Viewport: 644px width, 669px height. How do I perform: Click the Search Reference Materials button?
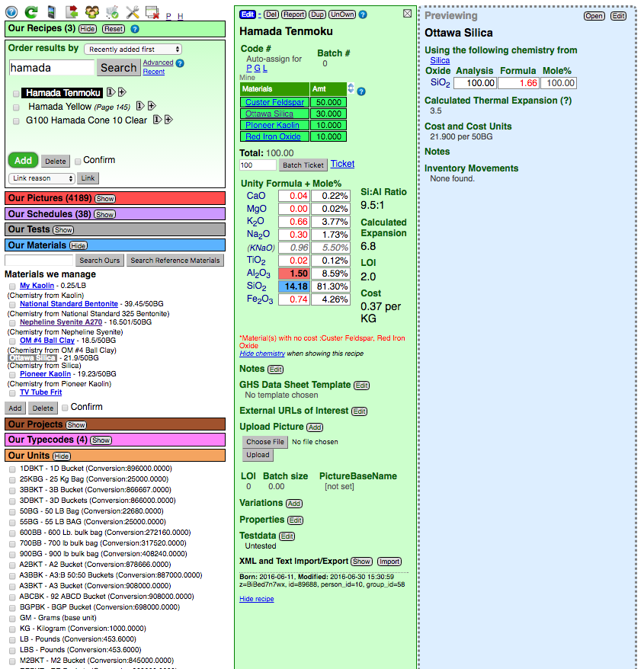pyautogui.click(x=175, y=261)
